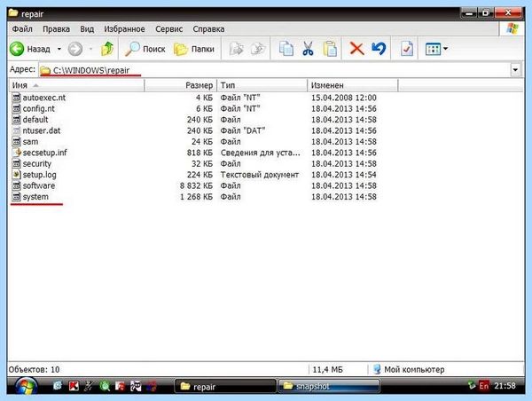
Task: Open the Вид menu
Action: tap(87, 29)
